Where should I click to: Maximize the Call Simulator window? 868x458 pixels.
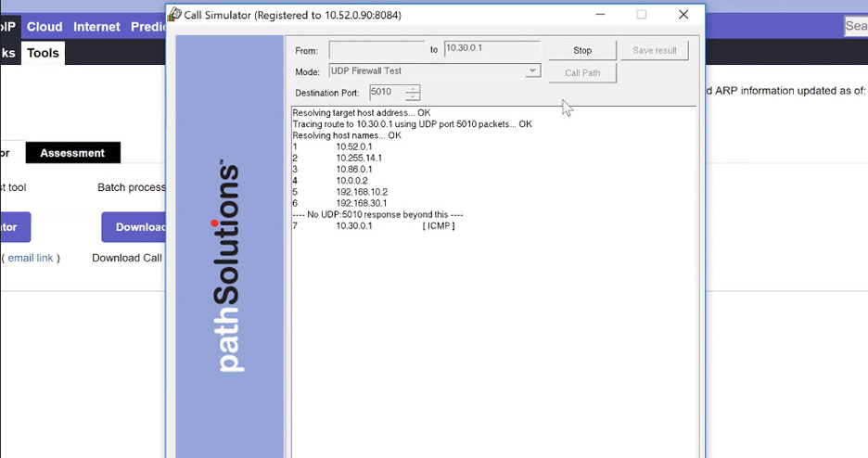(641, 15)
